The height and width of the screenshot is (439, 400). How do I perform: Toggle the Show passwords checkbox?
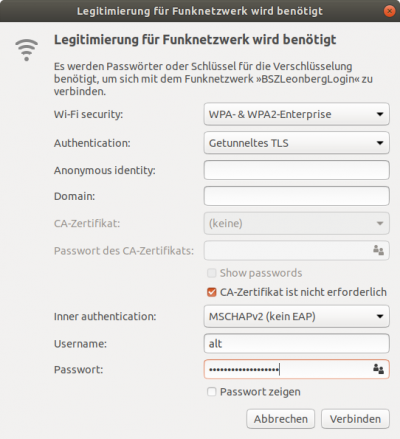point(212,273)
